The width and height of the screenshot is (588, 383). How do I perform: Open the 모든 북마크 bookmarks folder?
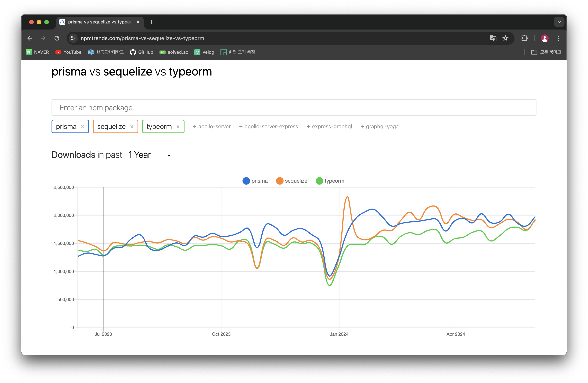tap(546, 52)
